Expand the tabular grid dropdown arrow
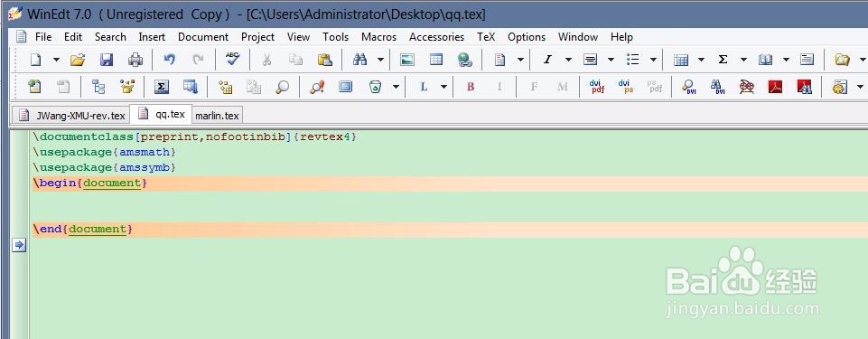This screenshot has height=339, width=868. point(702,60)
